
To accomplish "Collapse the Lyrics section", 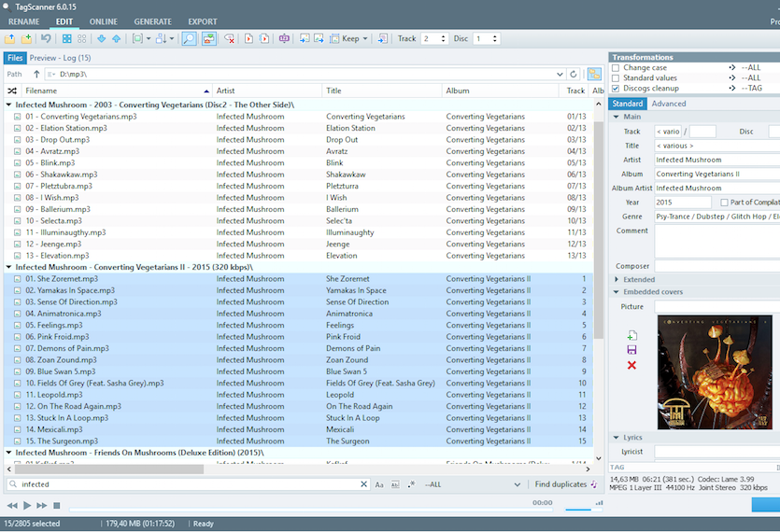I will pyautogui.click(x=617, y=438).
